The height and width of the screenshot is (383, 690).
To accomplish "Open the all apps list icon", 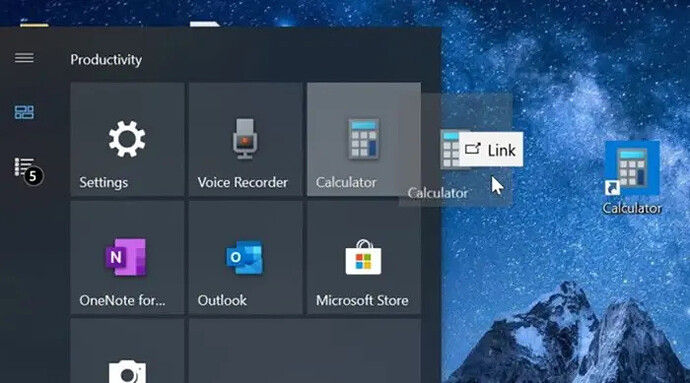I will (x=24, y=168).
